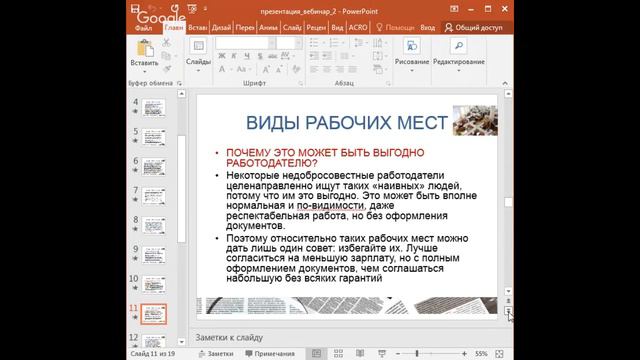Open the ACRO ribbon tab
The width and height of the screenshot is (640, 360).
(358, 28)
